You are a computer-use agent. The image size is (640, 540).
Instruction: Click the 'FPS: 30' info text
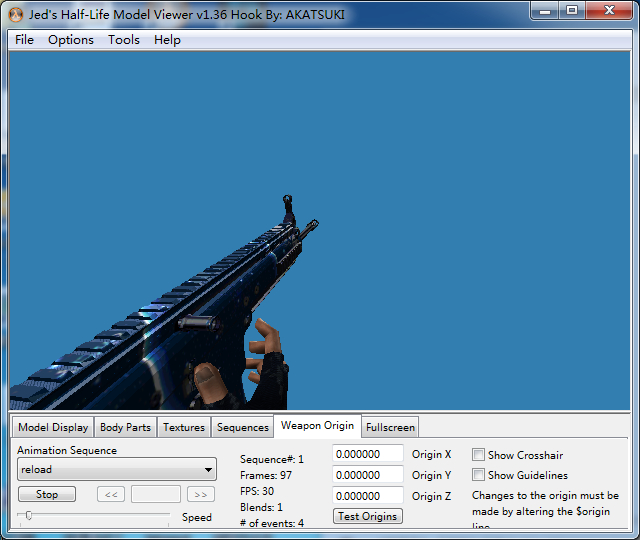(x=257, y=491)
